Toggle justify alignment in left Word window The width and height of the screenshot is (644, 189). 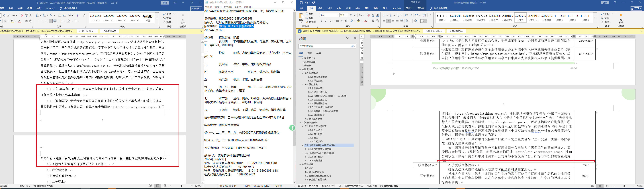[50, 21]
